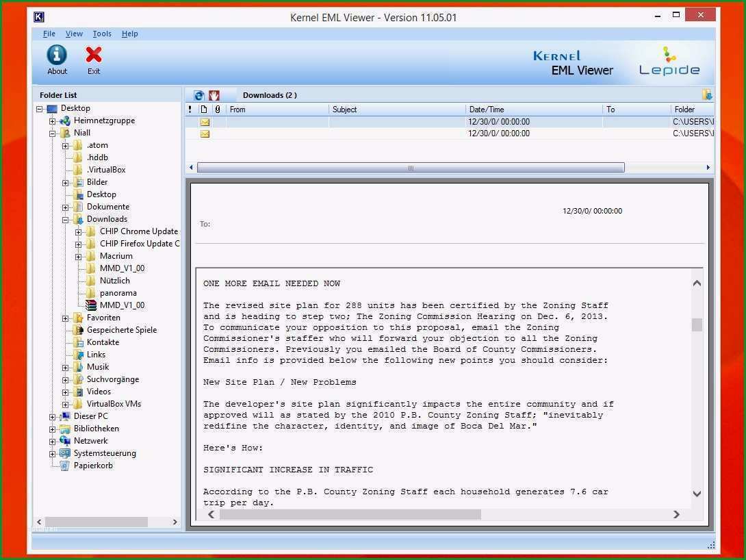This screenshot has width=746, height=560.
Task: Click the Dieser PC computer icon
Action: point(65,416)
